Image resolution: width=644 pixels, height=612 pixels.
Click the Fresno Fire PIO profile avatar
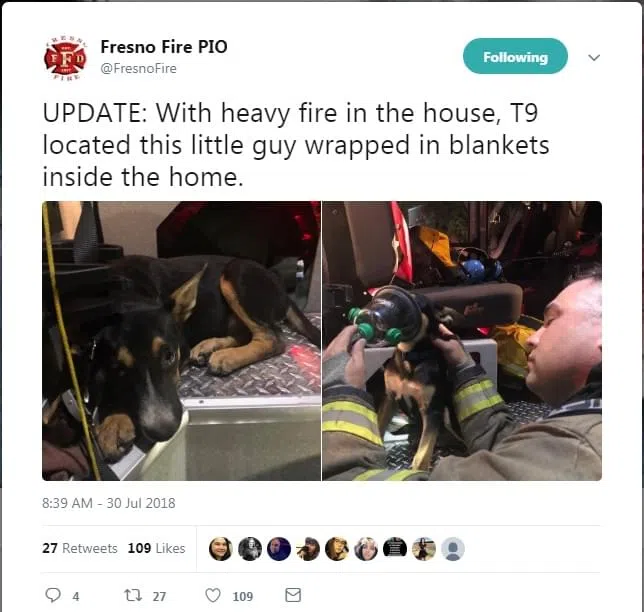click(66, 58)
